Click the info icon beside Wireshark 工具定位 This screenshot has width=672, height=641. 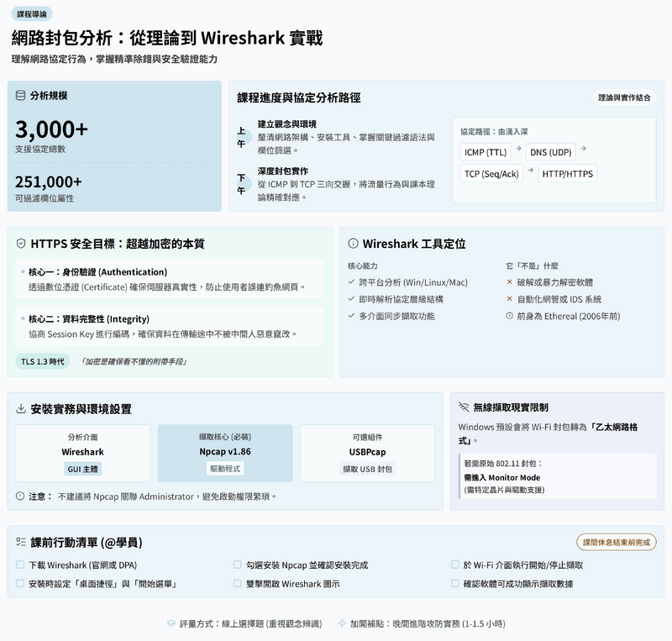[354, 244]
